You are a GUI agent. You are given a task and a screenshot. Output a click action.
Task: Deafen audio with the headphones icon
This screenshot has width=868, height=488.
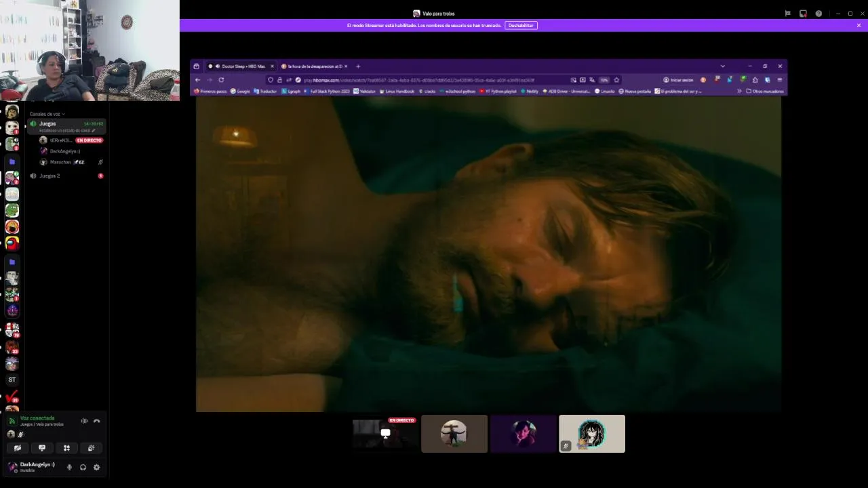coord(83,467)
